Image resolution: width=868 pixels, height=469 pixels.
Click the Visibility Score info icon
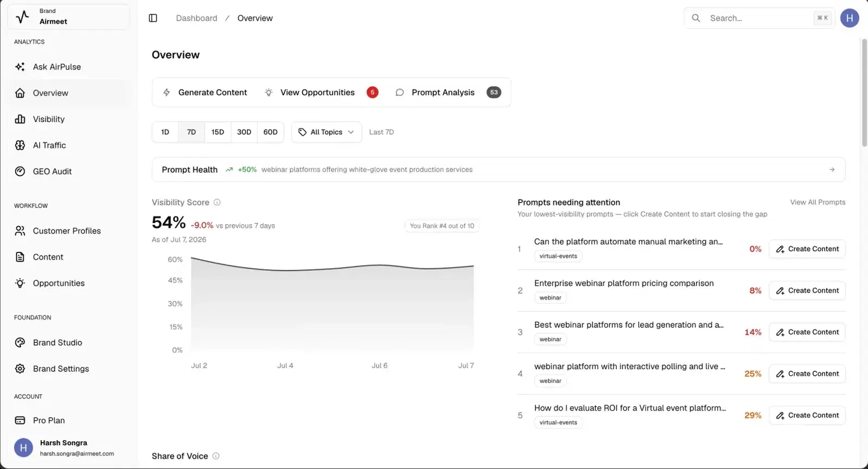217,202
